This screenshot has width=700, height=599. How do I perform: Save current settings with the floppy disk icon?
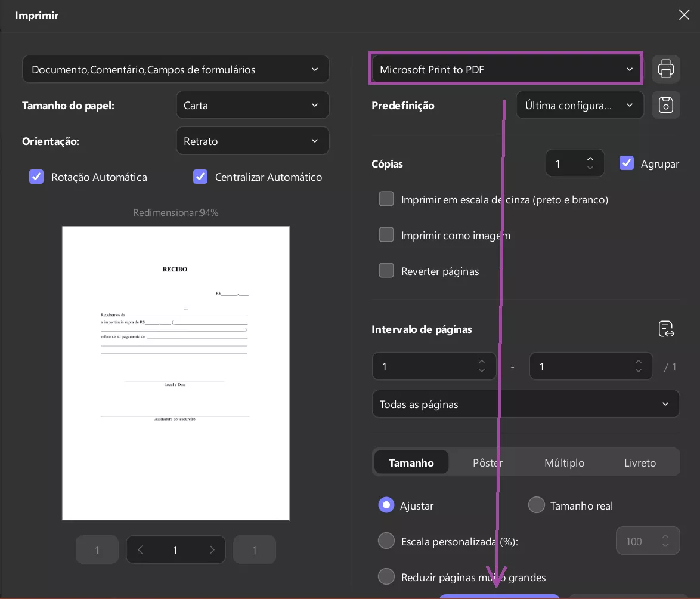pos(665,104)
